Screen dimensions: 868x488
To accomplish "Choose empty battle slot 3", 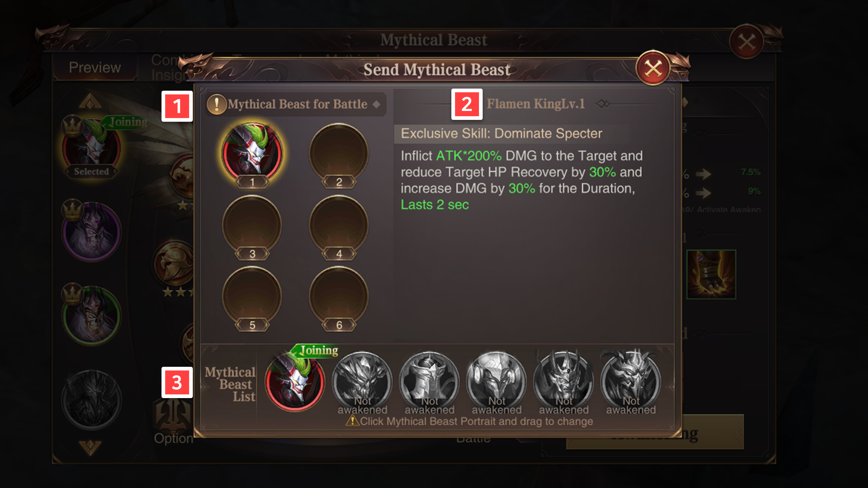I will click(x=252, y=225).
